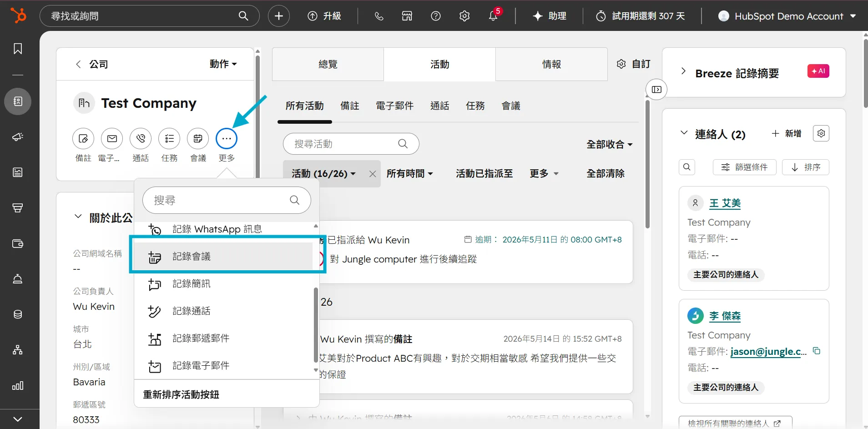Copy jason@jungle email address icon

pyautogui.click(x=817, y=351)
